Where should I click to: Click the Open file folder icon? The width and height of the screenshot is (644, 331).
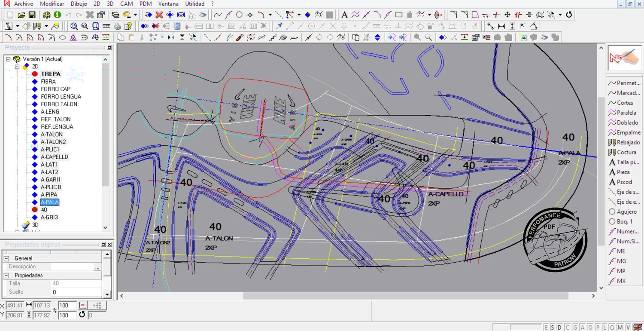click(x=21, y=15)
